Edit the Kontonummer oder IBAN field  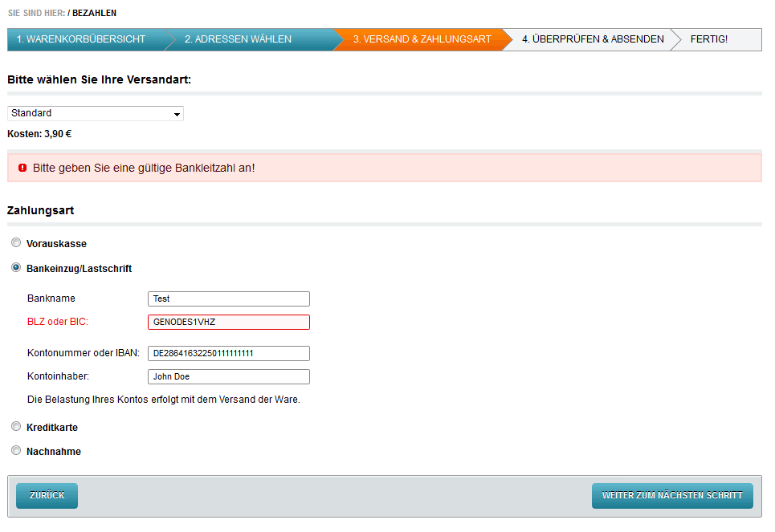click(x=229, y=353)
